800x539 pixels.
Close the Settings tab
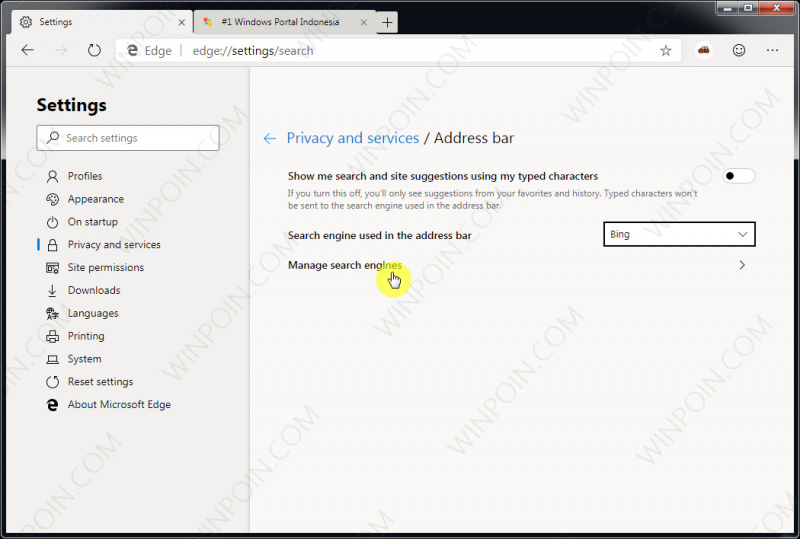tap(181, 22)
